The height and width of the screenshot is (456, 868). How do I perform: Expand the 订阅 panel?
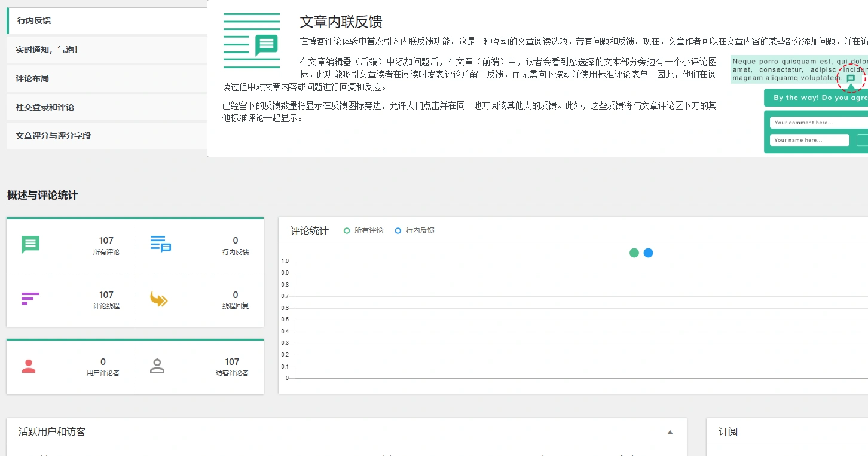pos(728,431)
